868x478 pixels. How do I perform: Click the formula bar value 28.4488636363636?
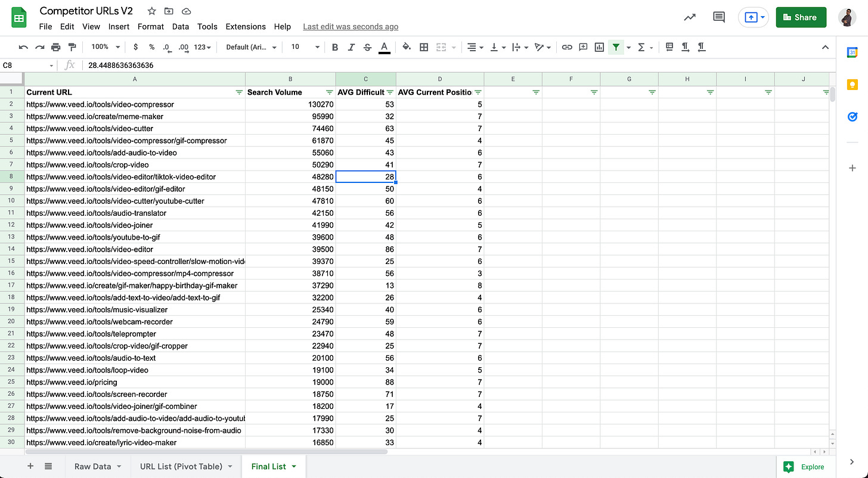pos(120,65)
